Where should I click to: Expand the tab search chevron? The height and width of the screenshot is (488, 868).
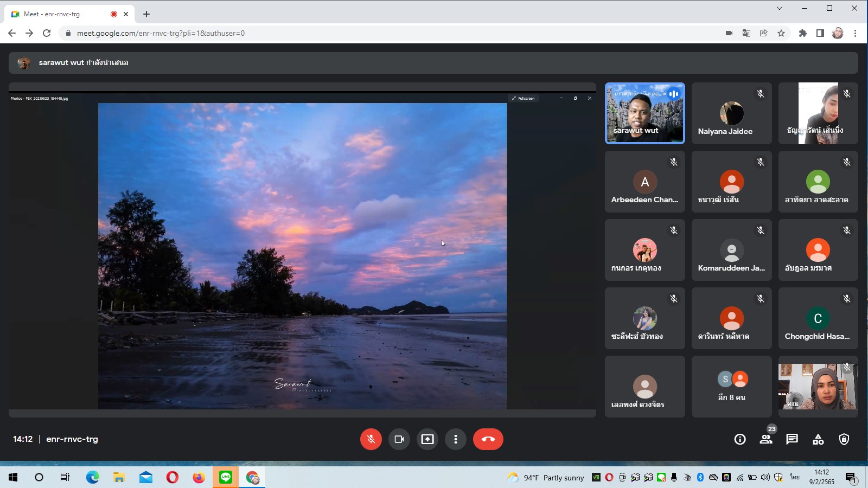pos(780,8)
